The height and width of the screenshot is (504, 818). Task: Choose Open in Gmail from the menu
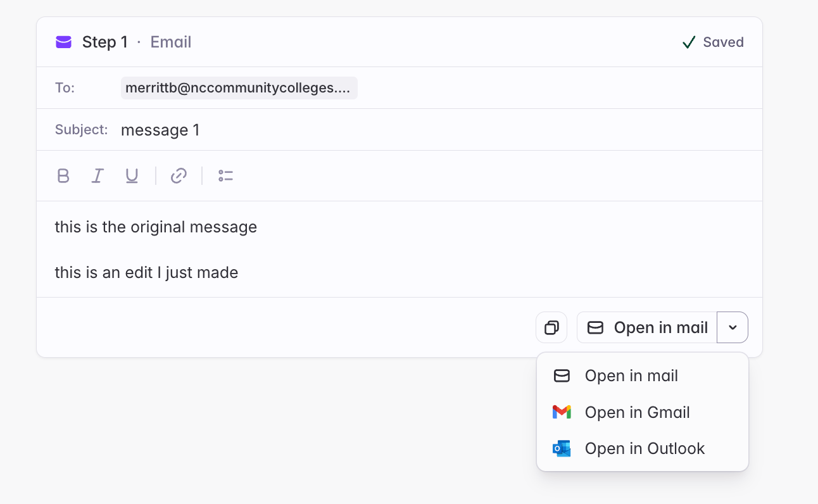pyautogui.click(x=643, y=412)
